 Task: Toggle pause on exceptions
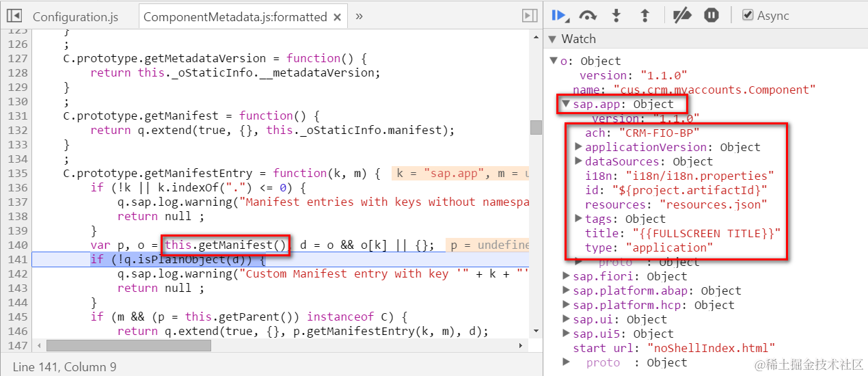pyautogui.click(x=711, y=15)
